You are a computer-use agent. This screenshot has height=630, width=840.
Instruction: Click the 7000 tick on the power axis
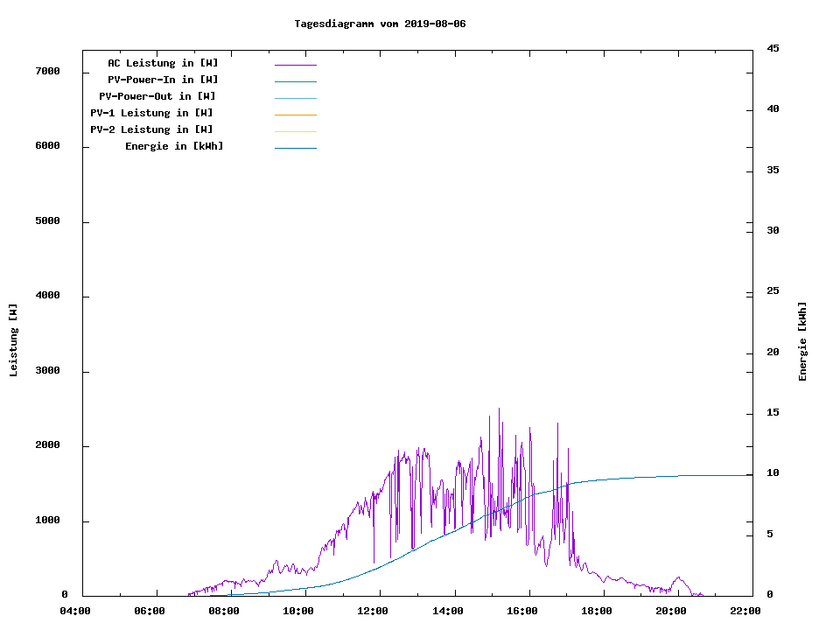(47, 71)
